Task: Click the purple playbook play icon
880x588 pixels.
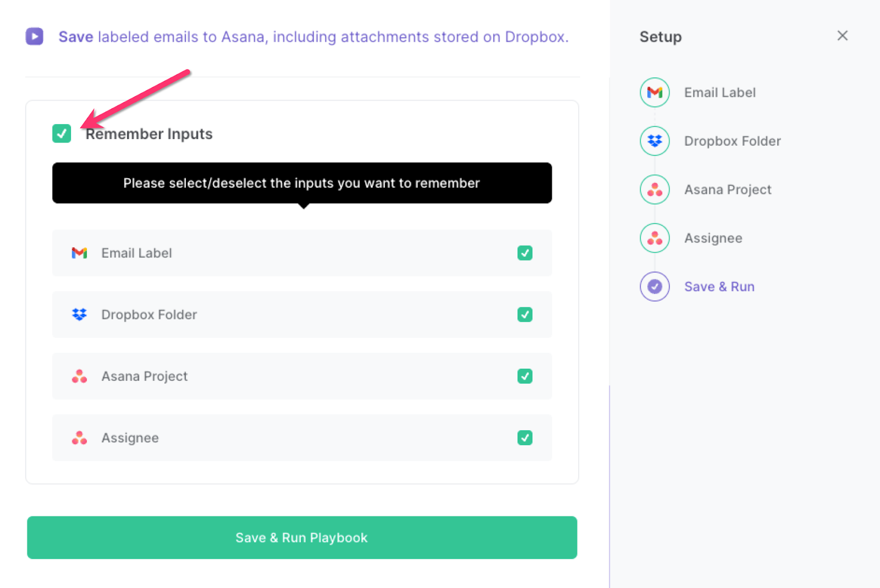Action: [x=34, y=36]
